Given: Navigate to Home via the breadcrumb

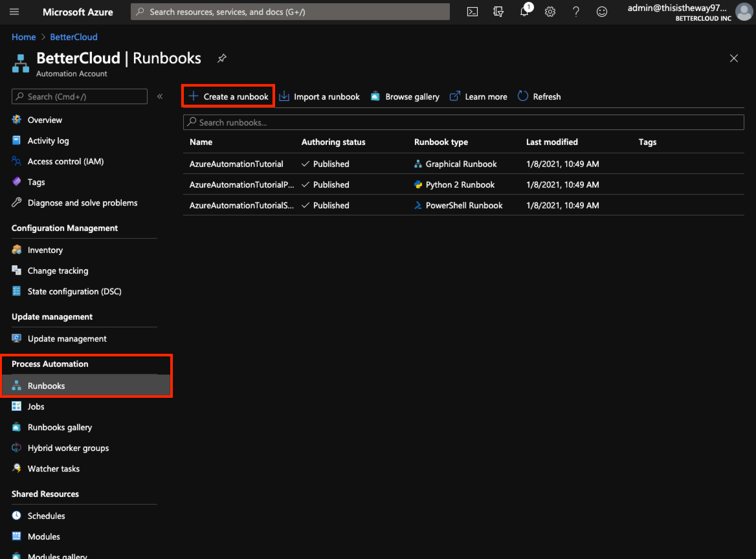Looking at the screenshot, I should pyautogui.click(x=23, y=37).
